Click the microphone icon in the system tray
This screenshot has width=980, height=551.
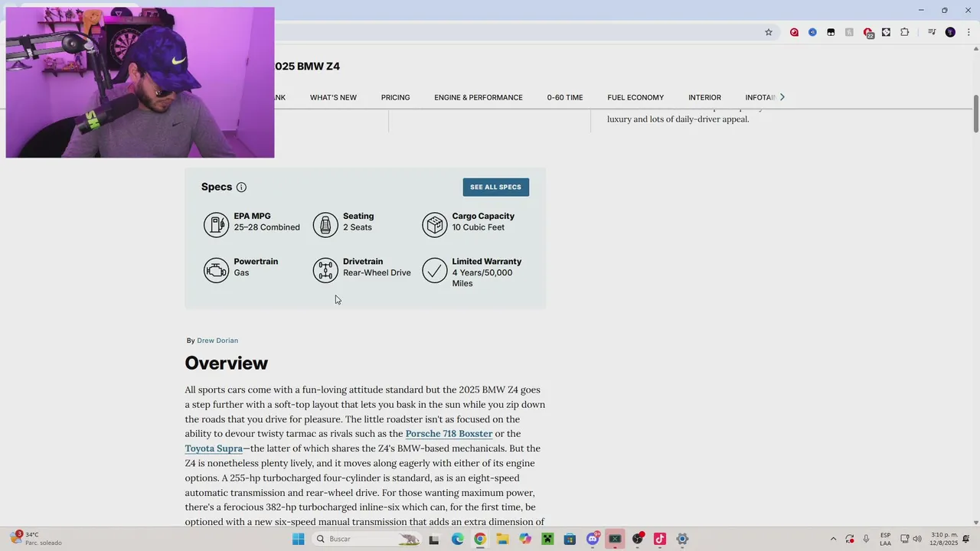click(866, 539)
